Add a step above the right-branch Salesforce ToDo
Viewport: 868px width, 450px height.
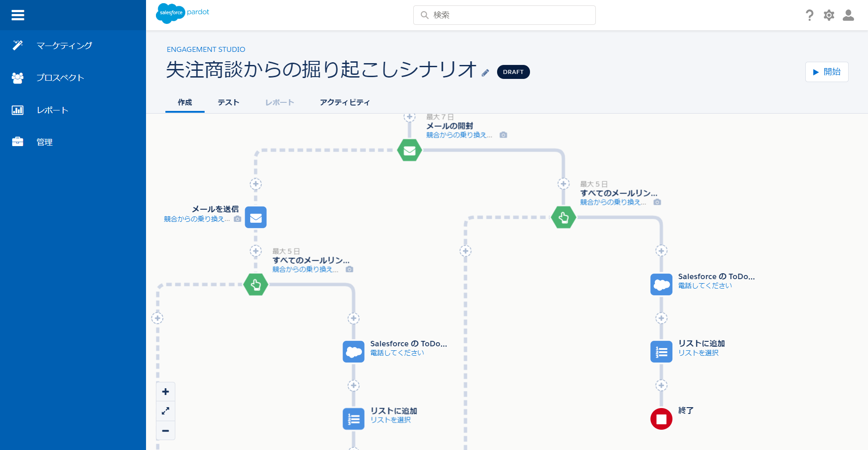click(661, 251)
